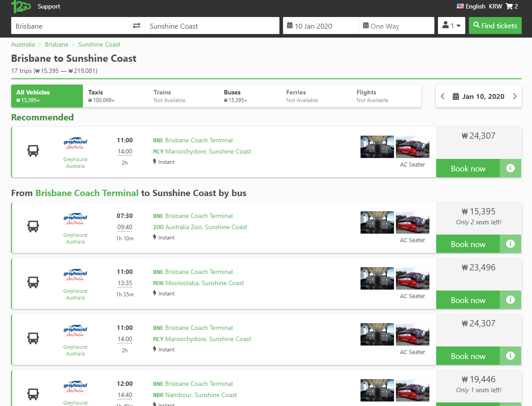Swap origin and destination arrows icon
The height and width of the screenshot is (406, 532).
point(137,26)
